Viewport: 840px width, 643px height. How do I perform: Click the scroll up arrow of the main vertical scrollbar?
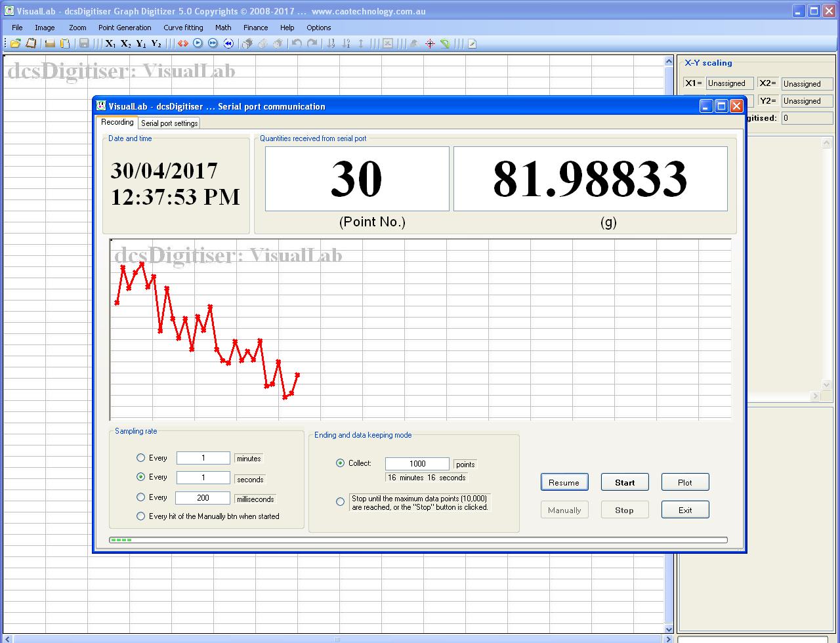pyautogui.click(x=669, y=62)
